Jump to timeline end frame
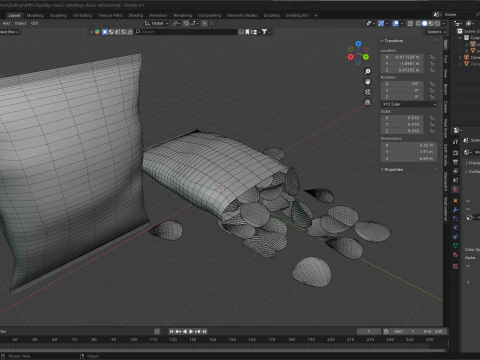 point(205,331)
